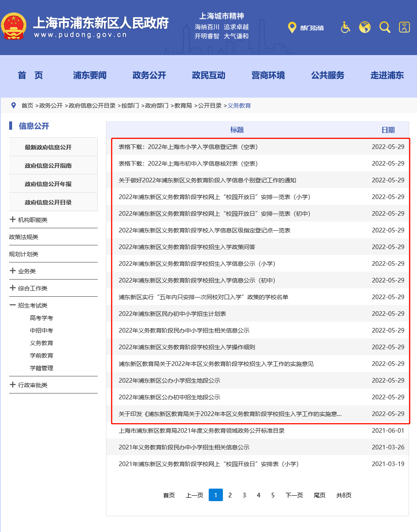
Task: Click the breadcrumb location pin icon
Action: (14, 105)
